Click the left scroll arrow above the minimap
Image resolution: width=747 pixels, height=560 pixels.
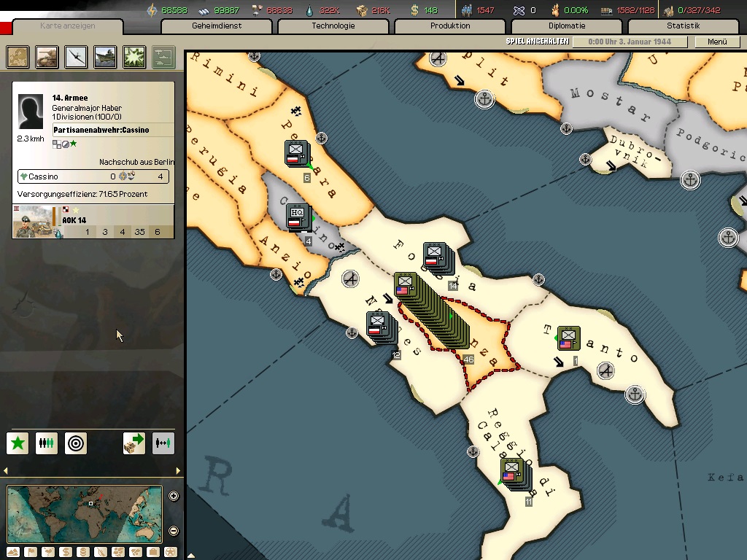(x=6, y=470)
